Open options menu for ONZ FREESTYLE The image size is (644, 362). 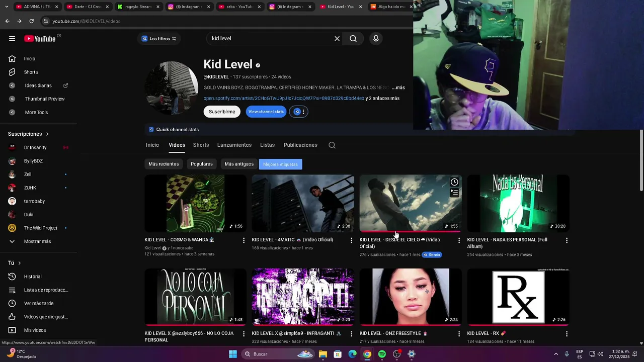pos(459,334)
